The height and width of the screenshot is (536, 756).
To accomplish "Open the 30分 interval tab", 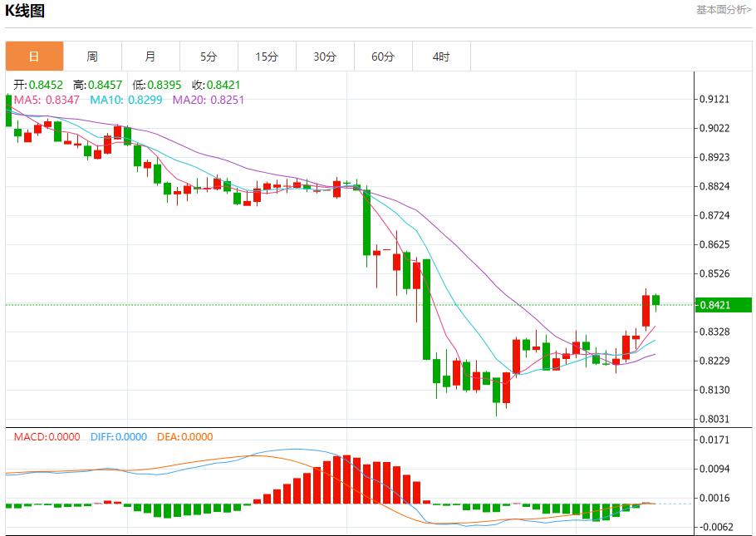I will 325,57.
